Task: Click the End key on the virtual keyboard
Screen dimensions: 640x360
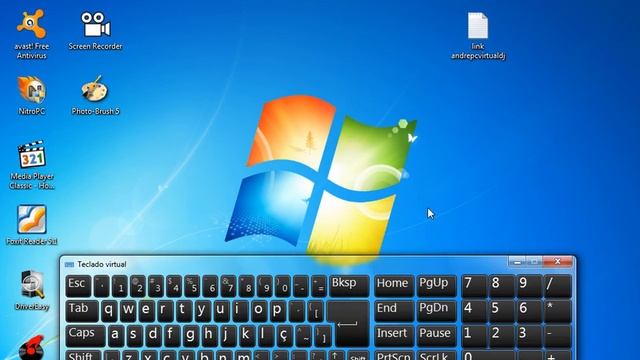Action: click(x=393, y=311)
